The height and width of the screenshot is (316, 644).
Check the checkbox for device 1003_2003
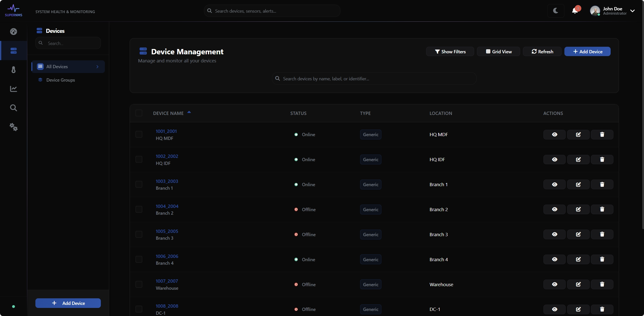coord(139,184)
